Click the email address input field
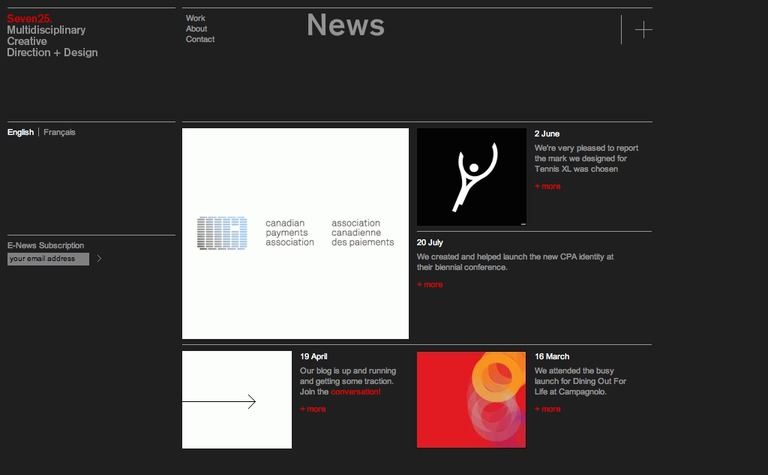Viewport: 768px width, 475px height. [x=48, y=259]
